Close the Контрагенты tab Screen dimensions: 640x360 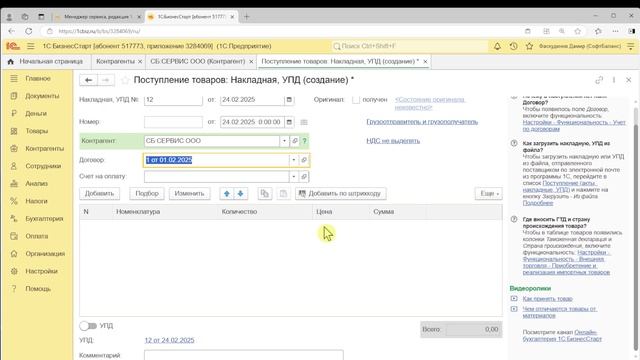[x=140, y=61]
